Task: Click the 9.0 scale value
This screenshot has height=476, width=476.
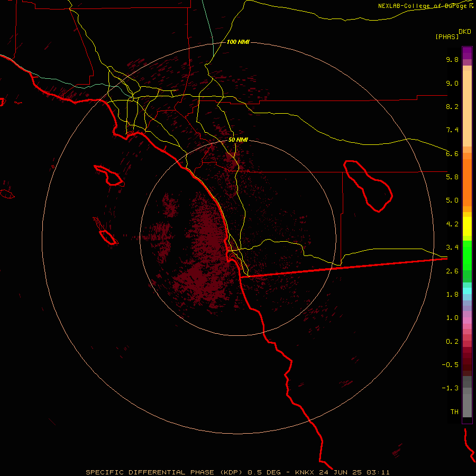Action: [x=452, y=83]
